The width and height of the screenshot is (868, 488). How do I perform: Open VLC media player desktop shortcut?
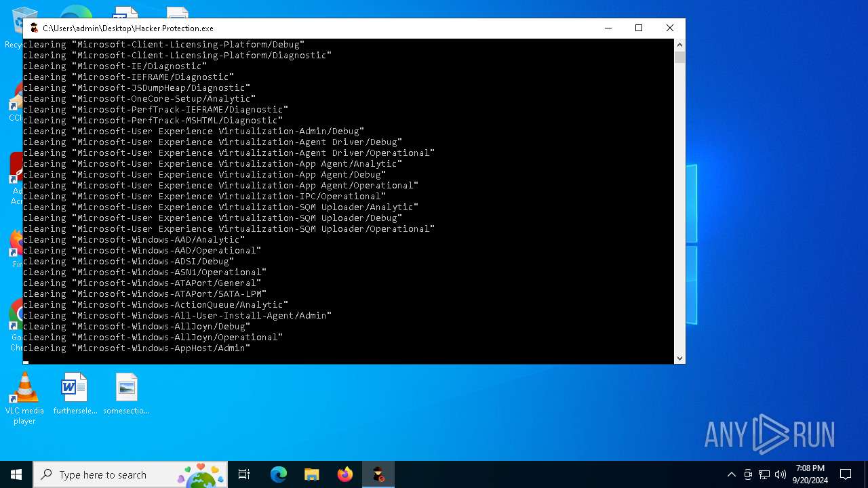pyautogui.click(x=24, y=399)
